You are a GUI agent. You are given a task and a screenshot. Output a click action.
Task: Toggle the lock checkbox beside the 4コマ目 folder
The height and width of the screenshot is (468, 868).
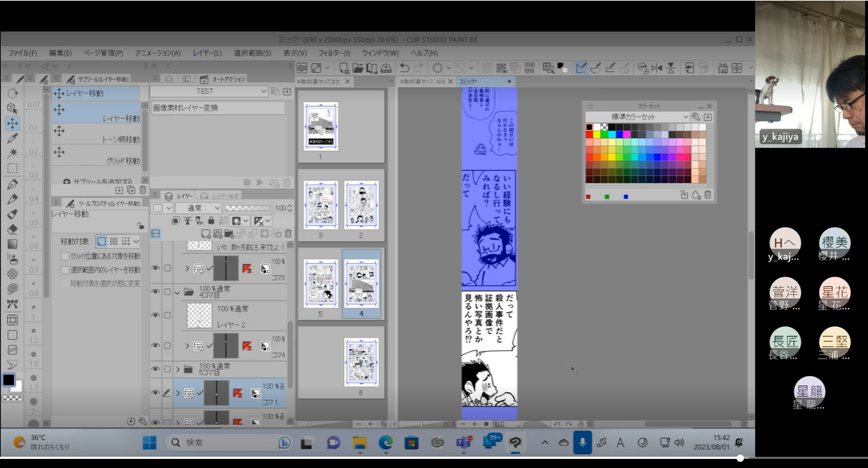167,291
